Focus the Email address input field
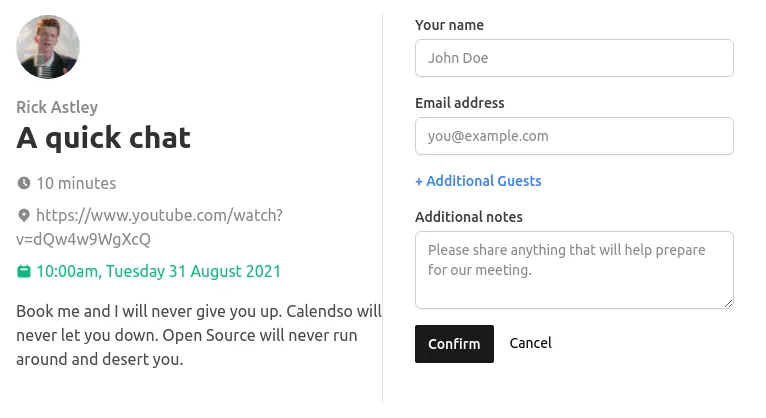Screen dimensions: 766x418 coord(574,136)
